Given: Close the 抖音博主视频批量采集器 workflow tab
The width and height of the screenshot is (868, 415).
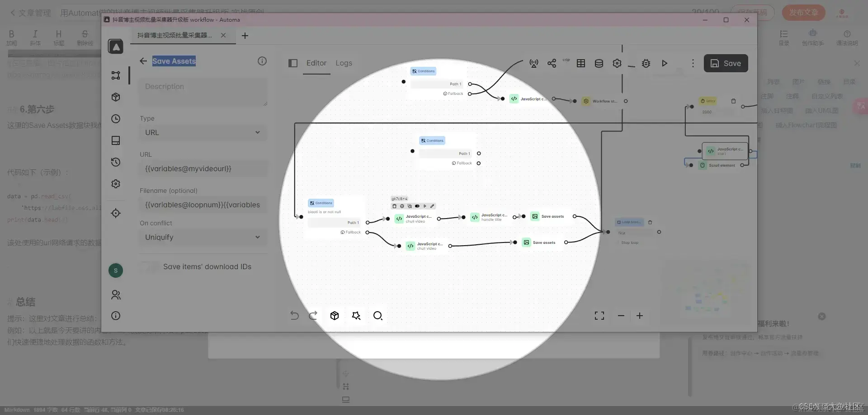Looking at the screenshot, I should coord(223,35).
